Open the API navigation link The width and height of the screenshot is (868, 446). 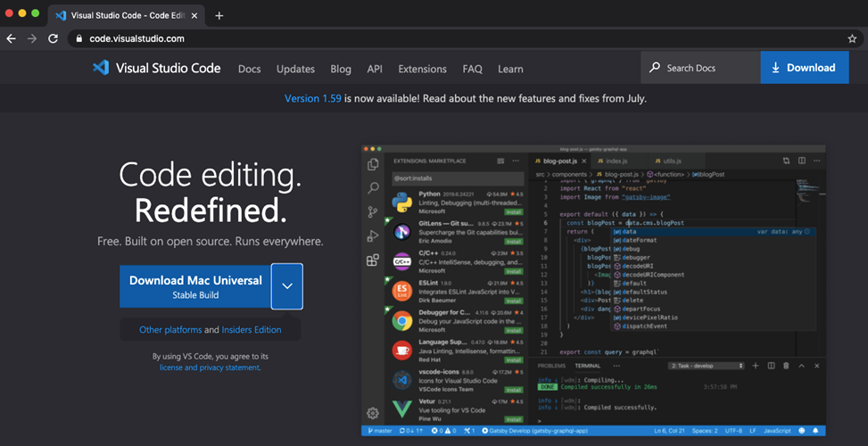[x=375, y=70]
